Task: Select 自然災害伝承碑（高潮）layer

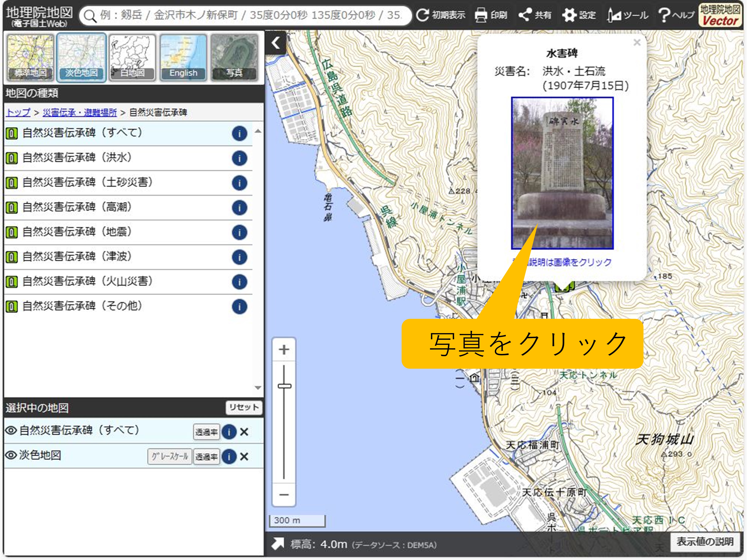Action: 128,207
